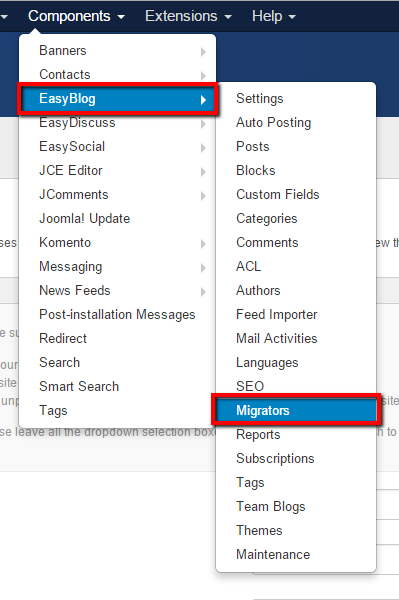The image size is (399, 600).
Task: Open EasyBlog Custom Fields
Action: (296, 195)
